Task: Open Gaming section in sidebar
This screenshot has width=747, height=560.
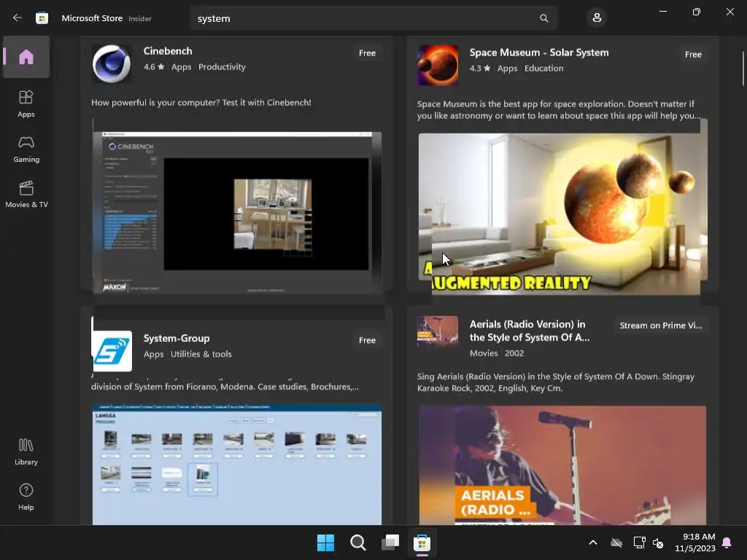Action: [x=26, y=149]
